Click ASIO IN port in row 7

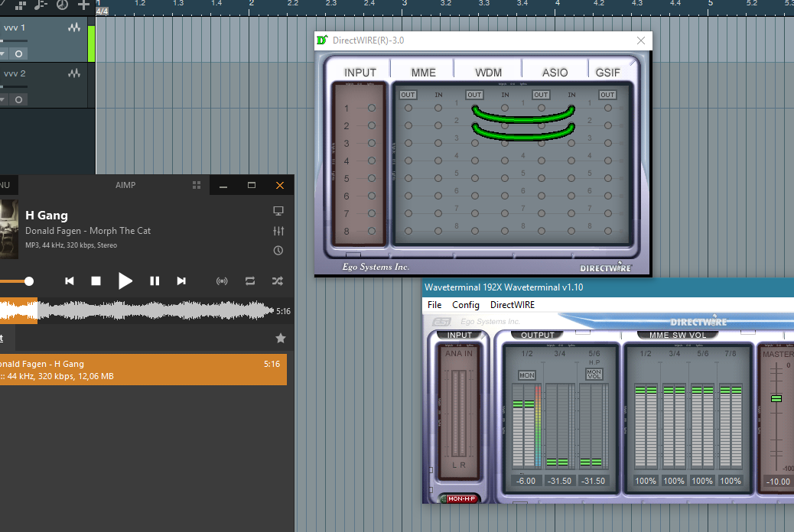click(571, 213)
